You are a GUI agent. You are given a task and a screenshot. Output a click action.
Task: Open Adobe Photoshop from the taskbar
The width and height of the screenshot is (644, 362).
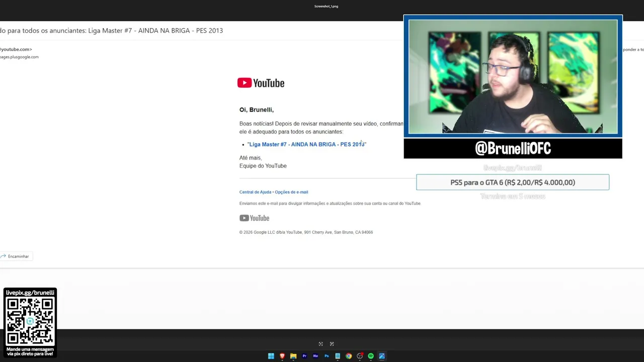(x=327, y=356)
